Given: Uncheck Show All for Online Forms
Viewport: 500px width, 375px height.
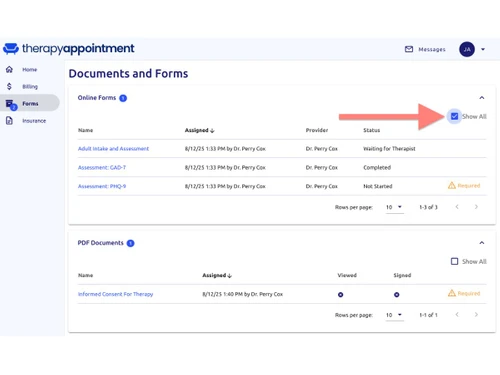Looking at the screenshot, I should point(454,116).
